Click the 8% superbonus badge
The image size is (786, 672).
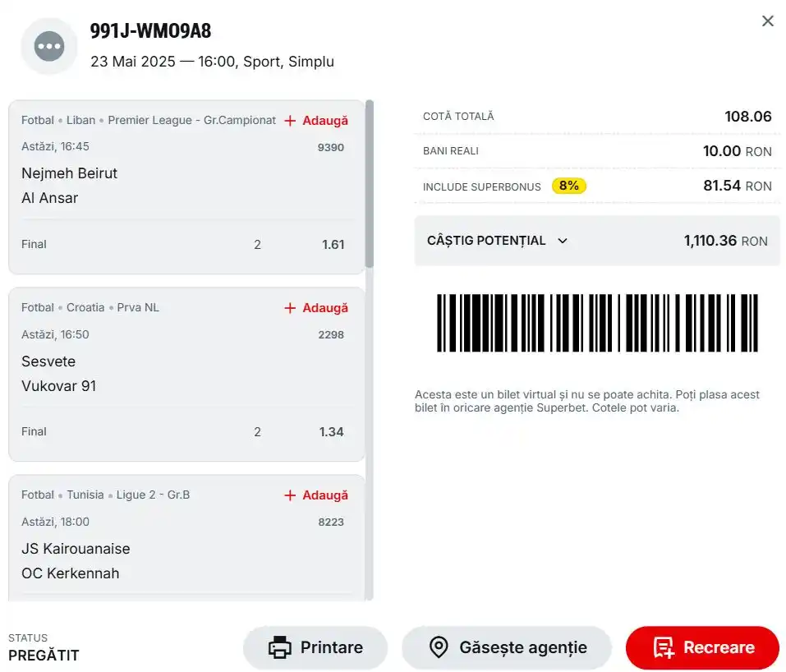[569, 186]
